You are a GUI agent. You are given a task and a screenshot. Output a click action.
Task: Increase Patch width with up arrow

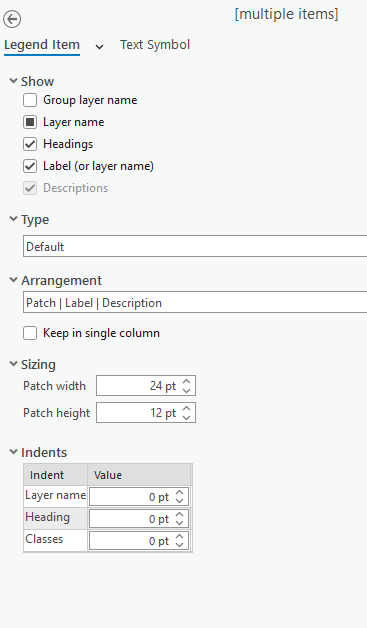(x=186, y=382)
